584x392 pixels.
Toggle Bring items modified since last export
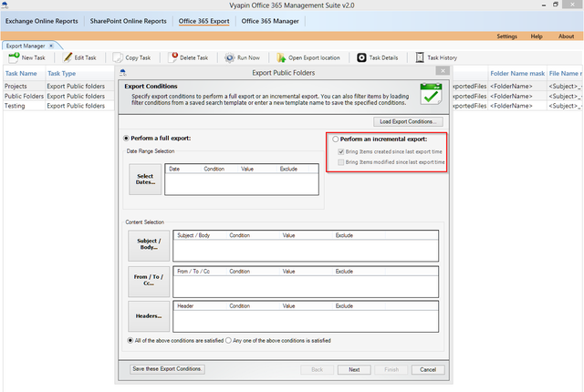pos(340,162)
